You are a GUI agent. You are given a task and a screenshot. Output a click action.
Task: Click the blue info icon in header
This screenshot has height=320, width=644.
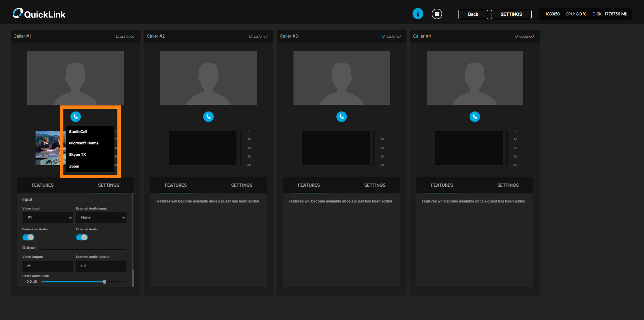(418, 14)
